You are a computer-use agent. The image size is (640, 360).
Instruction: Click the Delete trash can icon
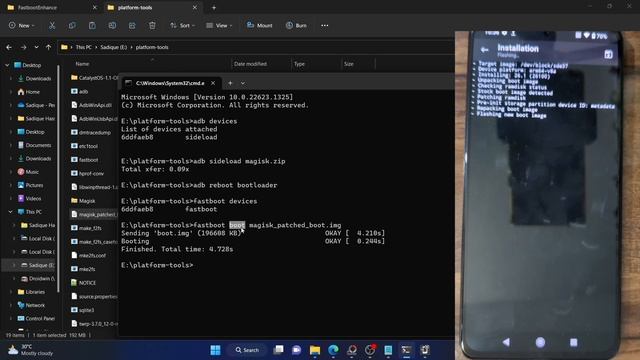(152, 25)
